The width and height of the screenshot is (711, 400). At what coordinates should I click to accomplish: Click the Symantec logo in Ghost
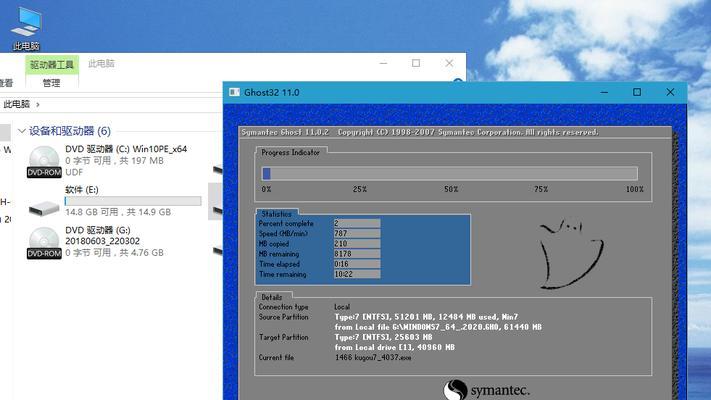pyautogui.click(x=487, y=390)
